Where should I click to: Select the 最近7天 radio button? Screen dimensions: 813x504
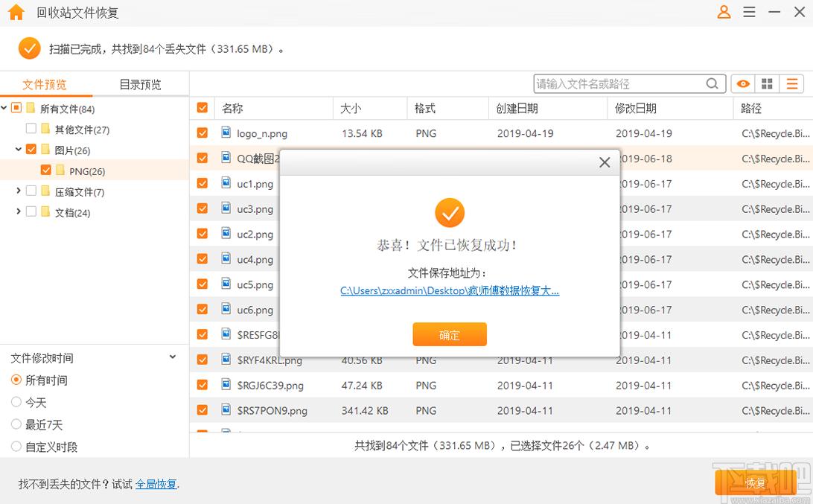coord(16,424)
